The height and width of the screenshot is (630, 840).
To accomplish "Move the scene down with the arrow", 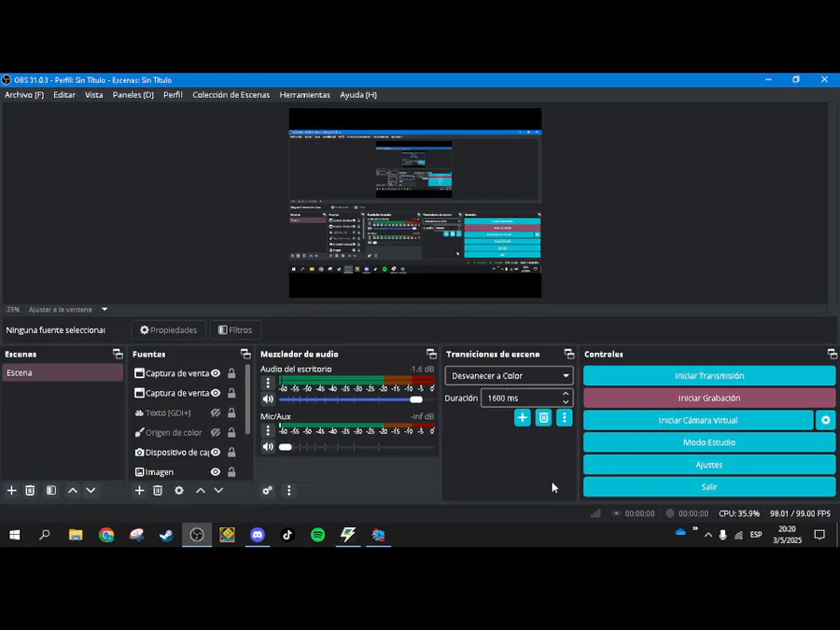I will [91, 490].
